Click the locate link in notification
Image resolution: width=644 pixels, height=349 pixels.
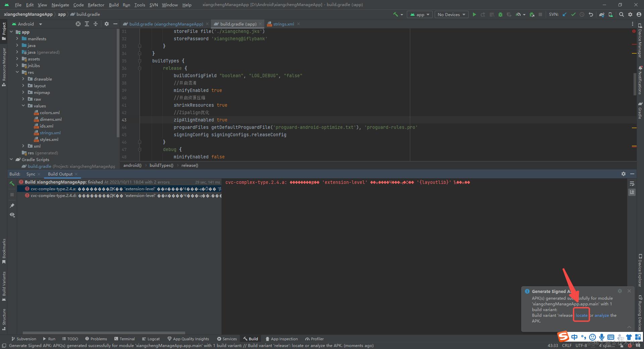pyautogui.click(x=581, y=315)
